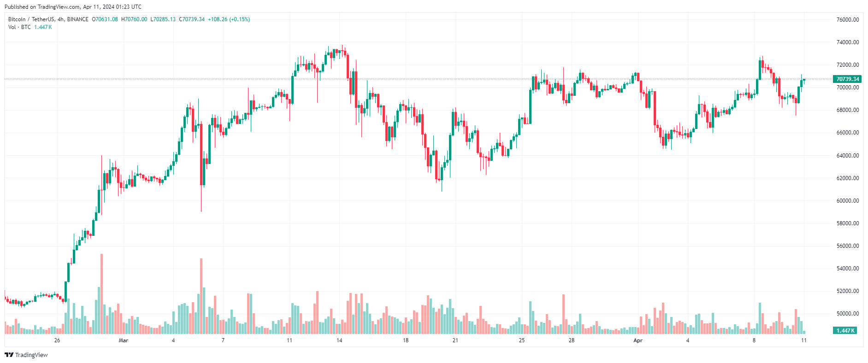
Task: Click the 11 date marker near chart end
Action: pos(804,340)
